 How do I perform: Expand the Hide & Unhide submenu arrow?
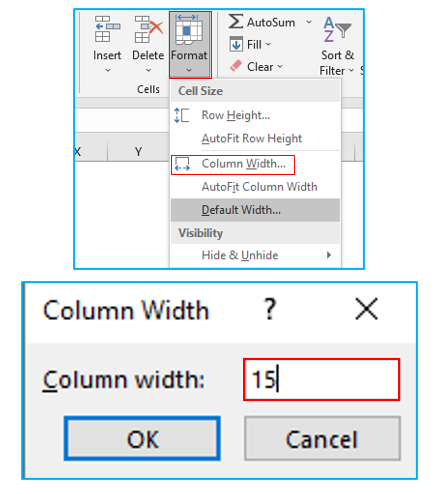pos(329,255)
